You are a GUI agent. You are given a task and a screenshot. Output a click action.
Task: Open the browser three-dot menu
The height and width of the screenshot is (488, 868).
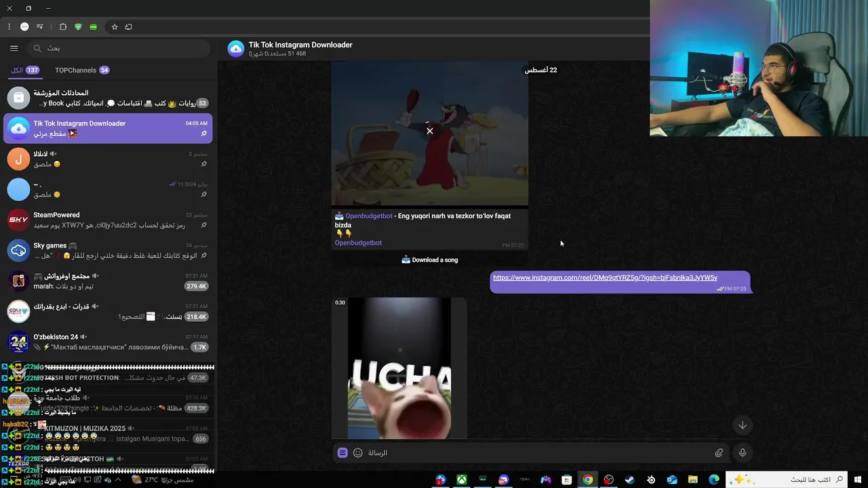(x=9, y=27)
